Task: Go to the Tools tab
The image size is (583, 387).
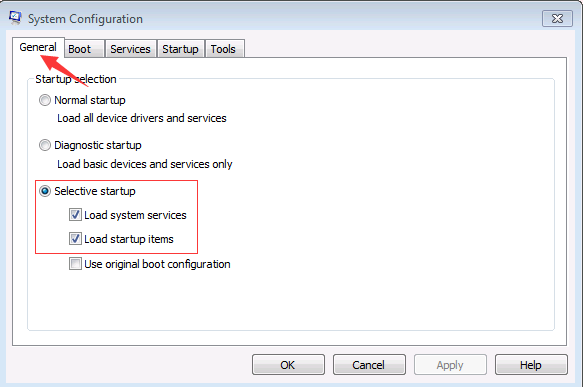Action: [x=224, y=49]
